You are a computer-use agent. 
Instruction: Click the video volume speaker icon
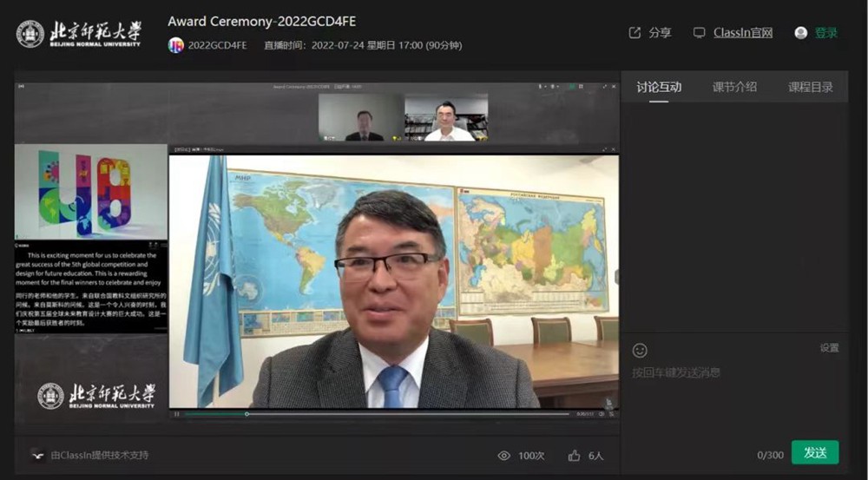coord(601,414)
